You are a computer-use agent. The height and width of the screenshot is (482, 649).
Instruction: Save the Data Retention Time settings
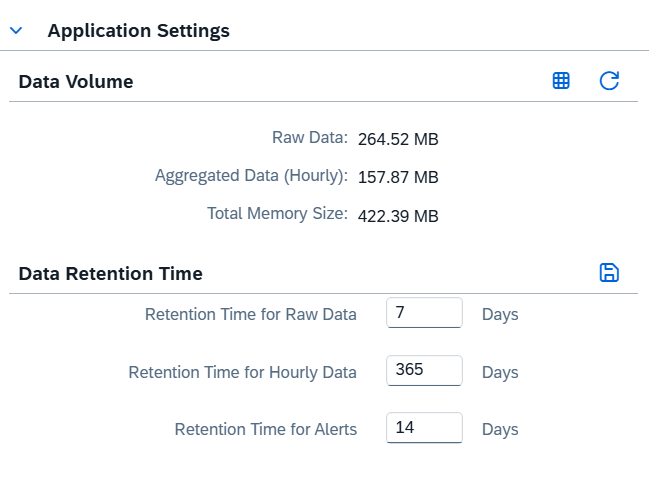(x=609, y=273)
